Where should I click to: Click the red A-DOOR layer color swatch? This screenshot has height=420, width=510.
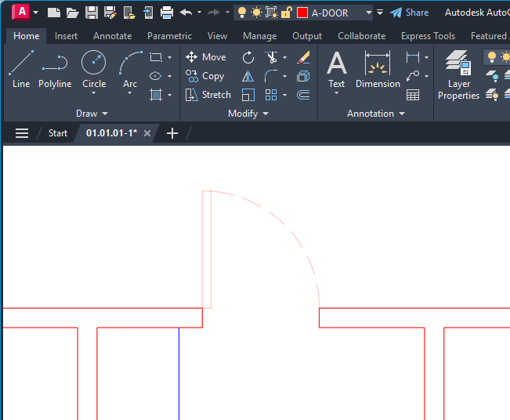point(302,13)
